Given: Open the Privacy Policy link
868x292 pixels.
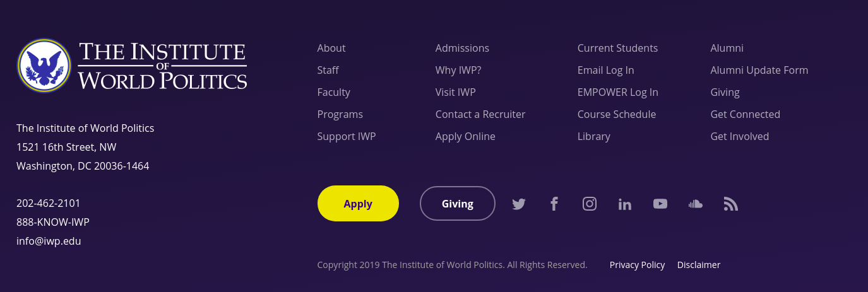Looking at the screenshot, I should click(x=637, y=265).
